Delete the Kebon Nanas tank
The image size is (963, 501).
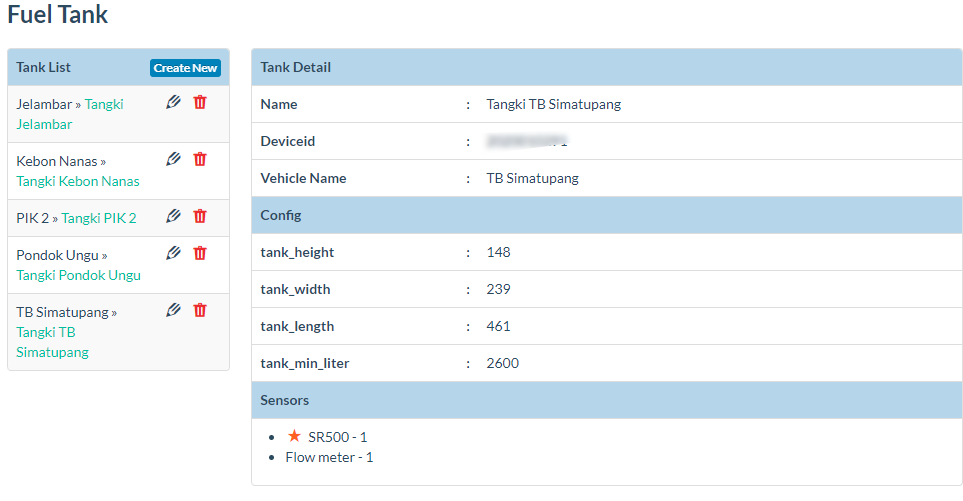coord(200,159)
